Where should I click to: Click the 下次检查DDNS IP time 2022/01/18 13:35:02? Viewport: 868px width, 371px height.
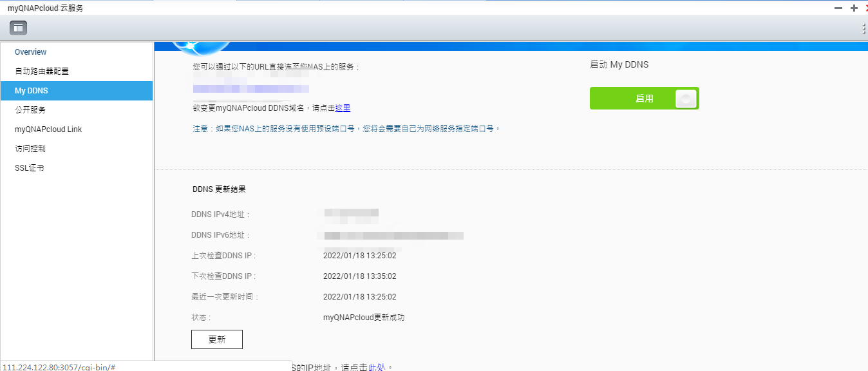(359, 276)
